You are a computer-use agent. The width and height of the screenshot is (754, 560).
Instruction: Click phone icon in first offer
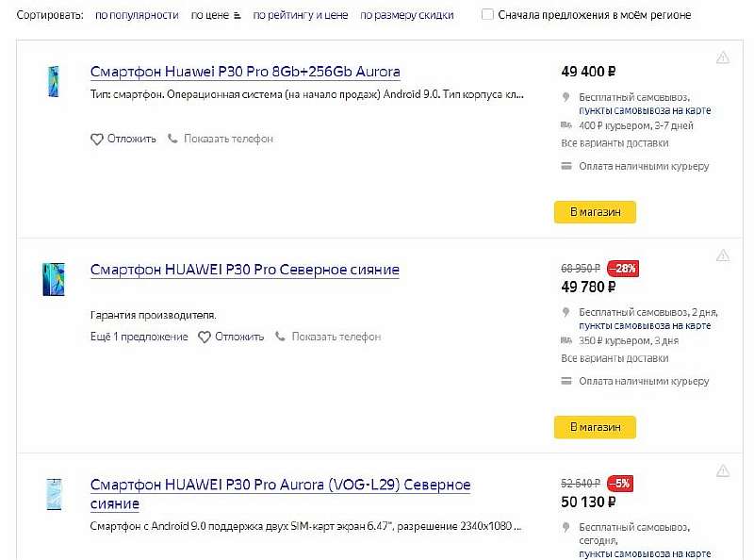tap(172, 139)
